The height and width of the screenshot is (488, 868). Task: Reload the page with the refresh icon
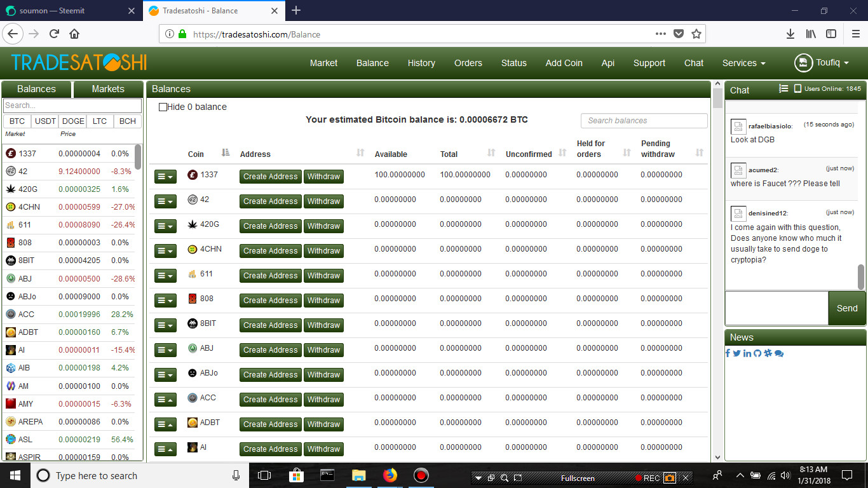click(55, 34)
